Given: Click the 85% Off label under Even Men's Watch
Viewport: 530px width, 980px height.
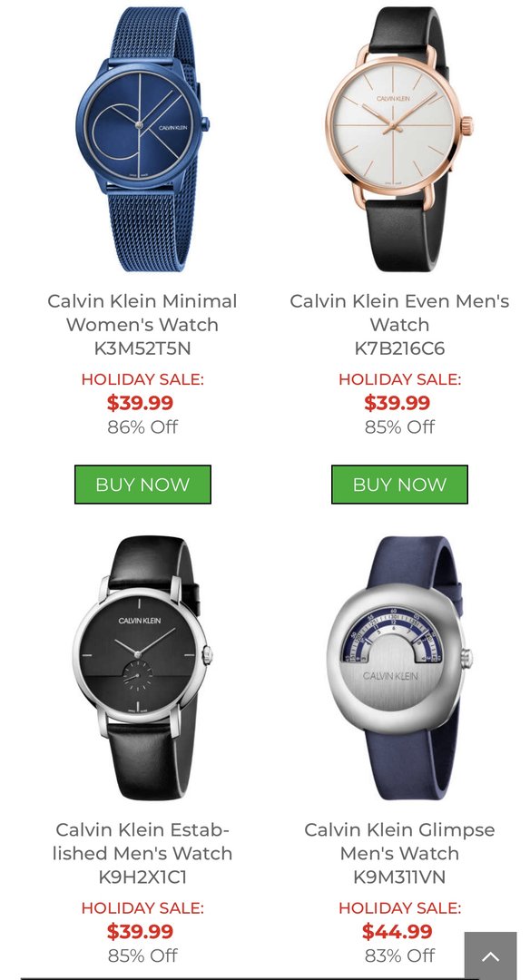Looking at the screenshot, I should tap(399, 426).
